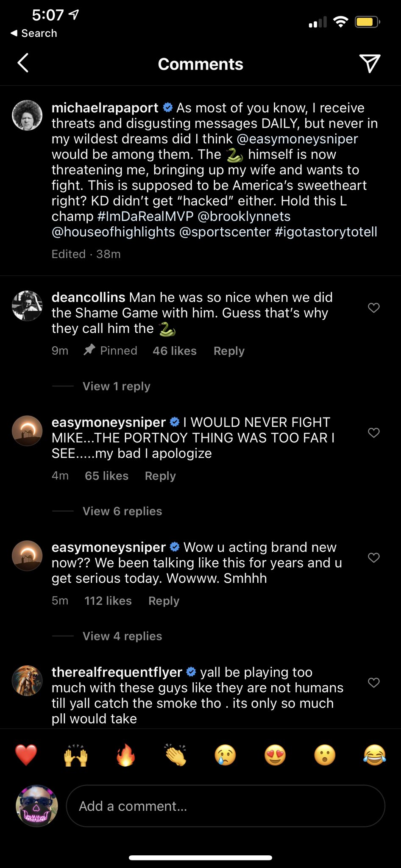This screenshot has width=401, height=868.
Task: Reply to deancollins' pinned comment
Action: point(229,351)
